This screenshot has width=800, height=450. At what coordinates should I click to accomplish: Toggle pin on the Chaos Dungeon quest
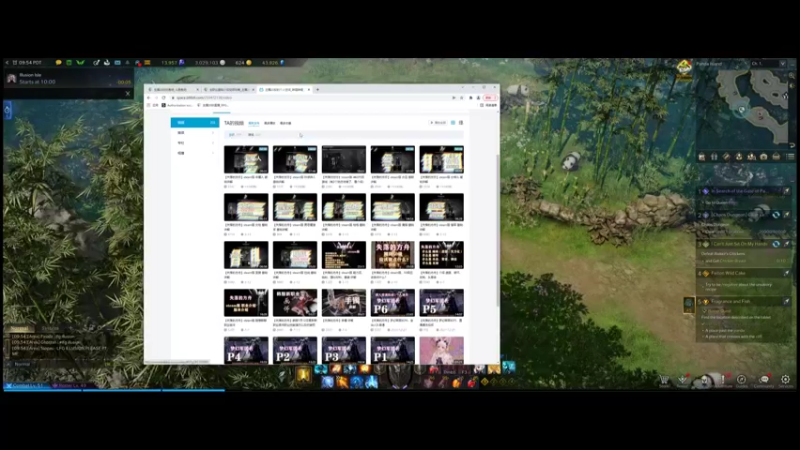click(x=786, y=215)
